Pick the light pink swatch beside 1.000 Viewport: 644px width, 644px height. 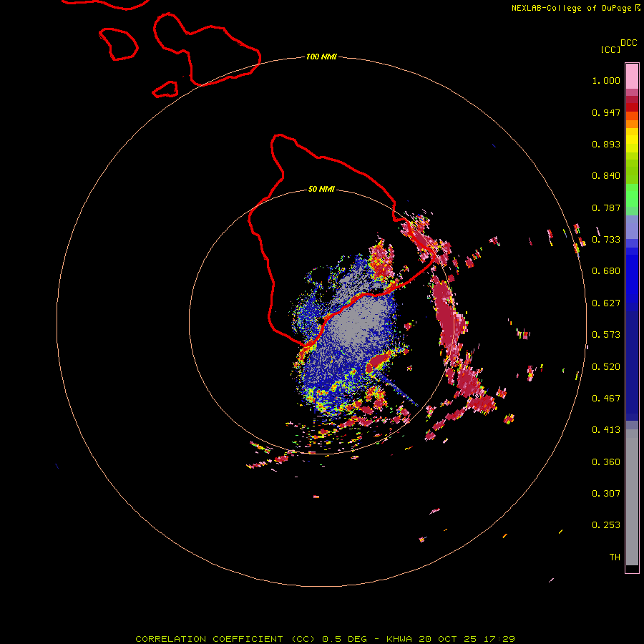point(632,77)
